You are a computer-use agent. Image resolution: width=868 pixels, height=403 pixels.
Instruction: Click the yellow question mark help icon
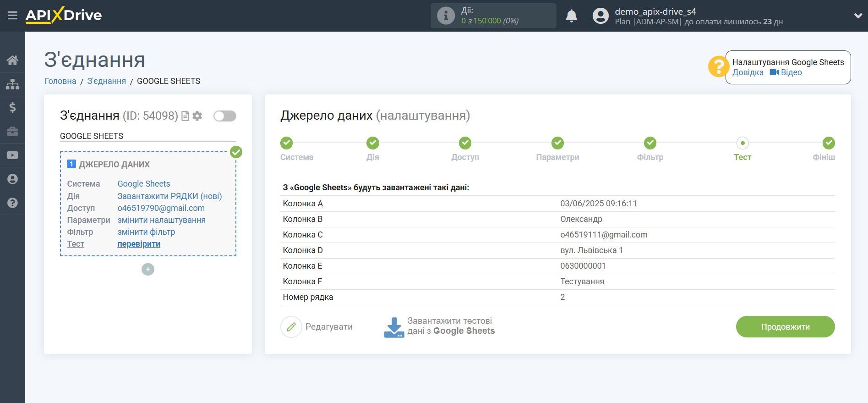(718, 67)
